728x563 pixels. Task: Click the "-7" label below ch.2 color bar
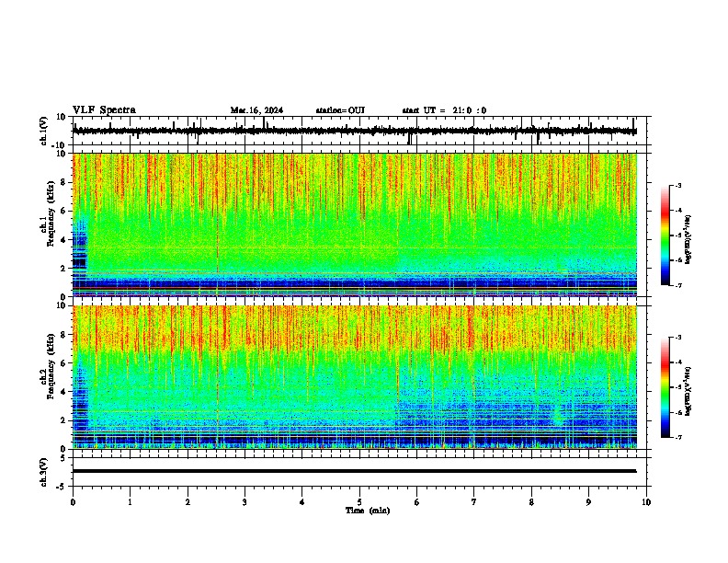click(x=678, y=437)
